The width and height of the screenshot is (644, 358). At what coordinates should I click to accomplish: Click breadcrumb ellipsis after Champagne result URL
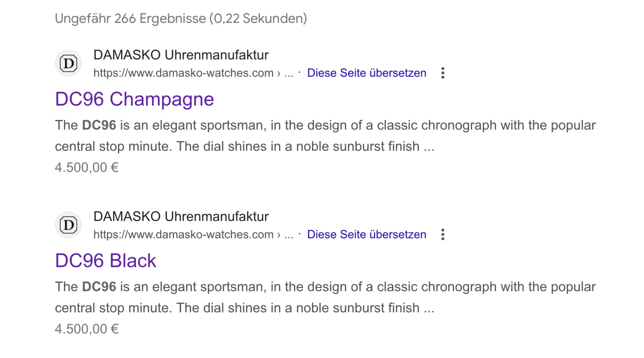pyautogui.click(x=289, y=73)
